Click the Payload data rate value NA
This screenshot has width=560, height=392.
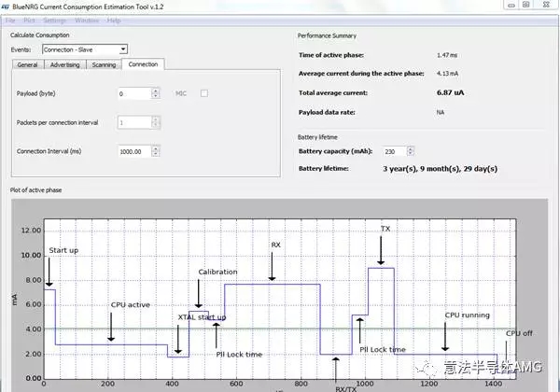click(440, 112)
